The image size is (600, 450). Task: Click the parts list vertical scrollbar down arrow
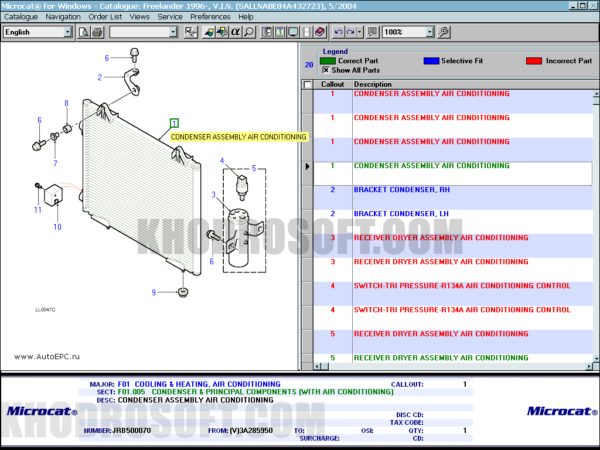coord(596,359)
